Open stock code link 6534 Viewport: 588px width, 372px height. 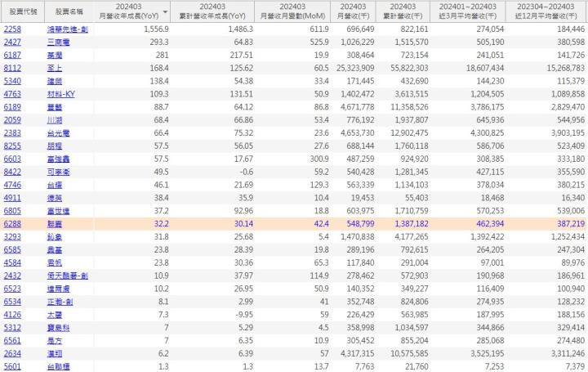pyautogui.click(x=12, y=302)
